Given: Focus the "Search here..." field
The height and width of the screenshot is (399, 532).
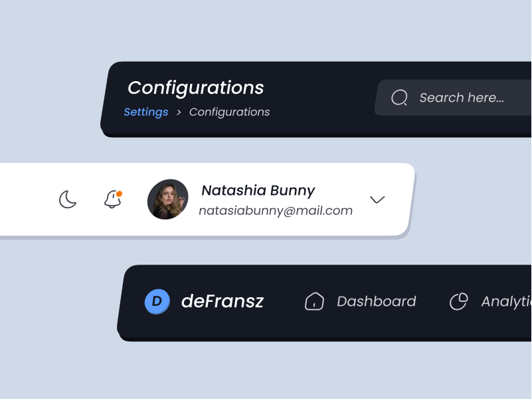Looking at the screenshot, I should pos(453,98).
